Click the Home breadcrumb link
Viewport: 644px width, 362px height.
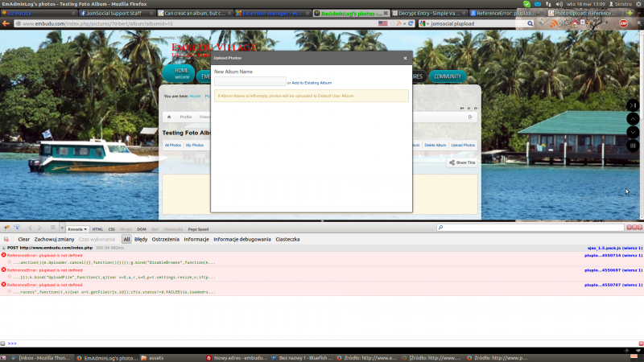(195, 96)
